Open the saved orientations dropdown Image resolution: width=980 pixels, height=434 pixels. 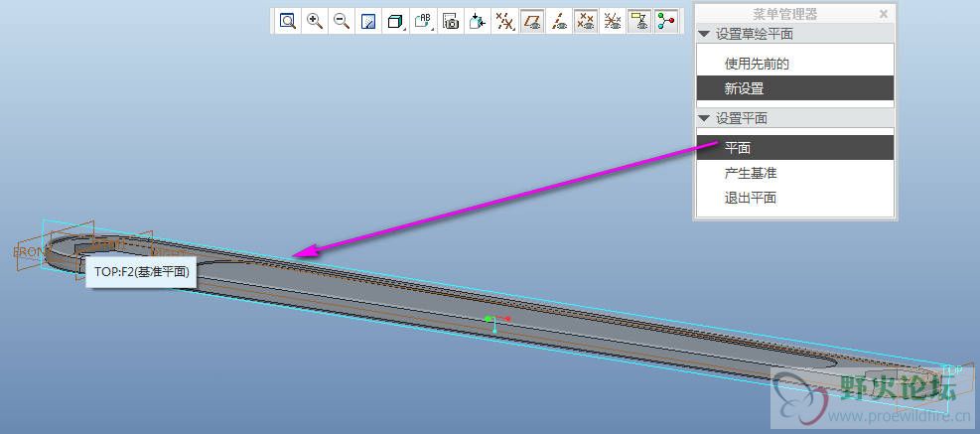423,21
